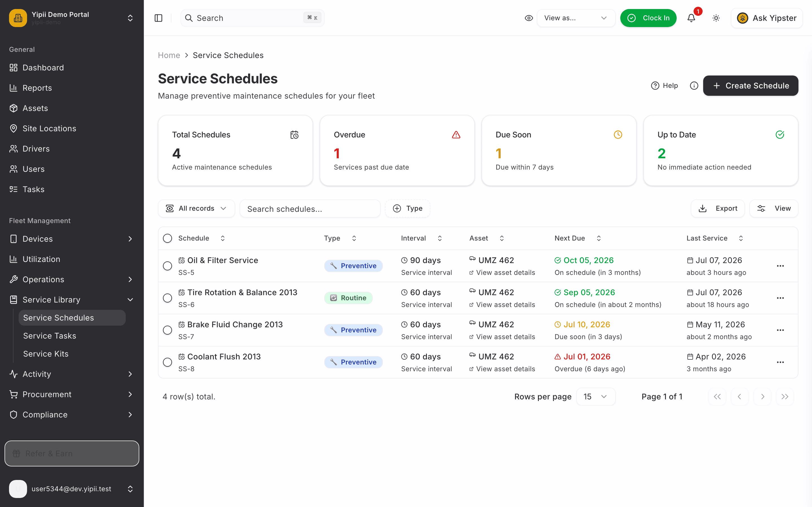Open the All records filter dropdown
This screenshot has width=812, height=507.
coord(196,208)
